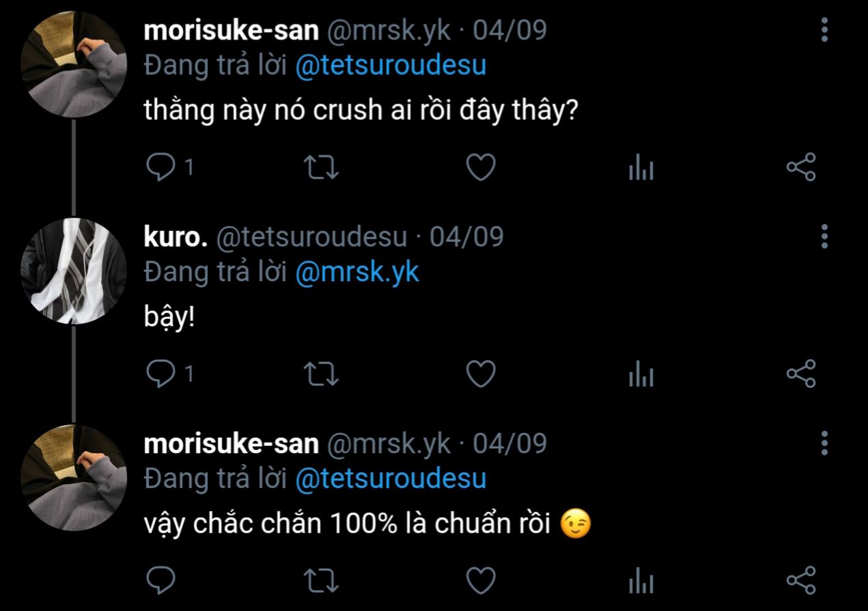Open @tetsuroudesu mention link in first tweet
868x611 pixels.
[x=391, y=66]
